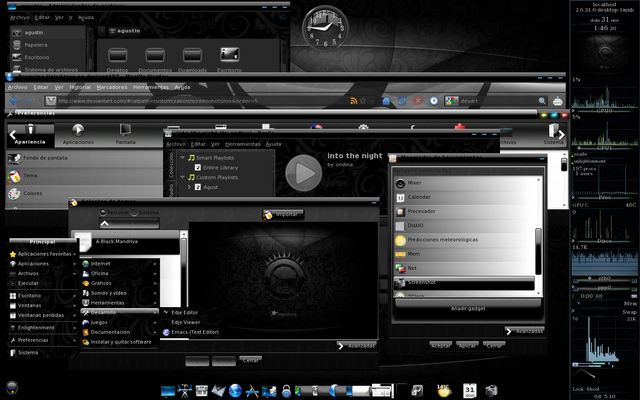
Task: Click the weather 14°C icon in the dock
Action: tap(444, 391)
